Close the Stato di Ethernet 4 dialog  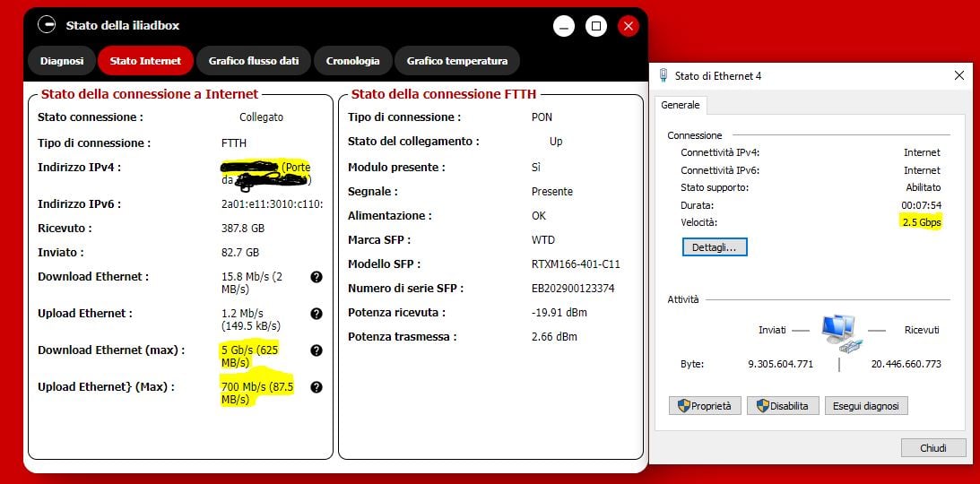coord(958,76)
